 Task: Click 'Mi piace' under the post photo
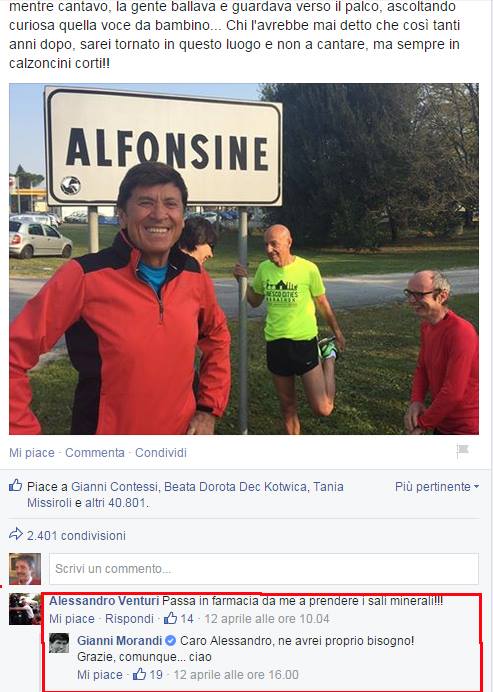32,453
